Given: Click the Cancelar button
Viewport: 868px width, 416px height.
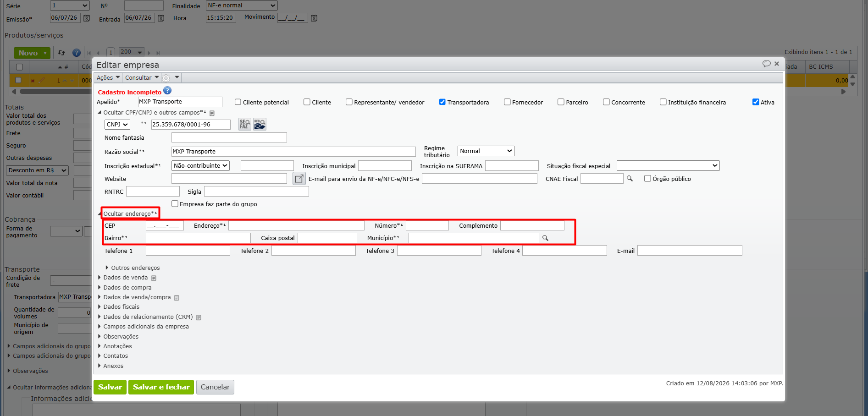Looking at the screenshot, I should pyautogui.click(x=215, y=387).
